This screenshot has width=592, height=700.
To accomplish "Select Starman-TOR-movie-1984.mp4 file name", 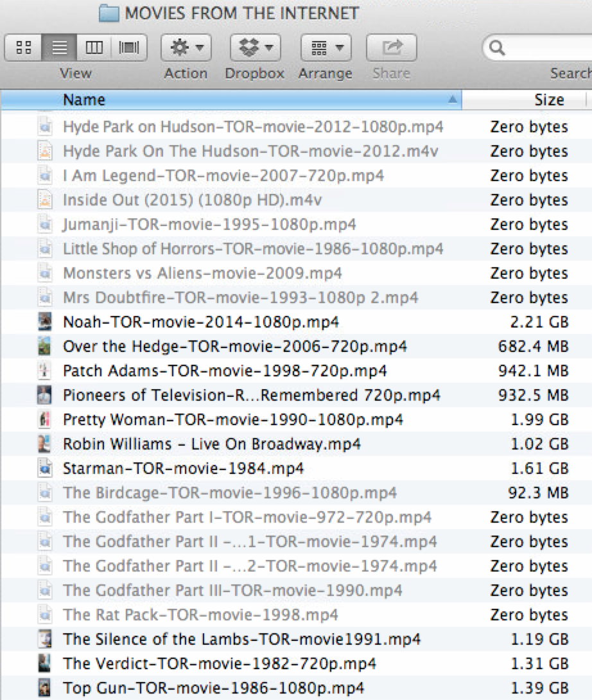I will click(184, 468).
